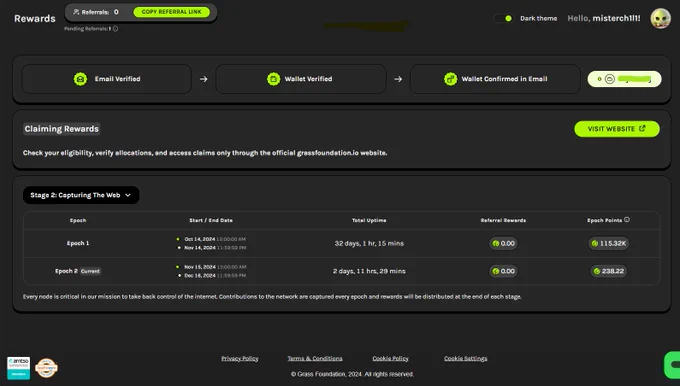The image size is (680, 386).
Task: Click the Referral Rewards column header
Action: click(503, 220)
